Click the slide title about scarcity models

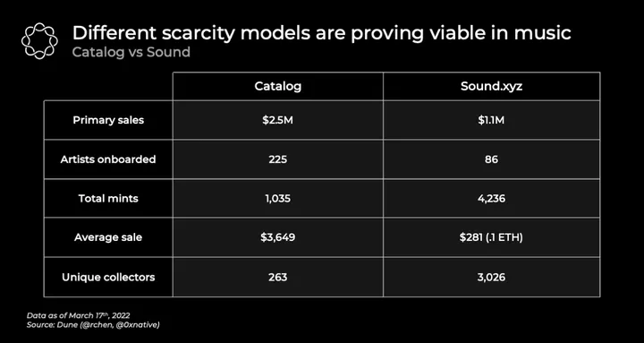coord(322,33)
